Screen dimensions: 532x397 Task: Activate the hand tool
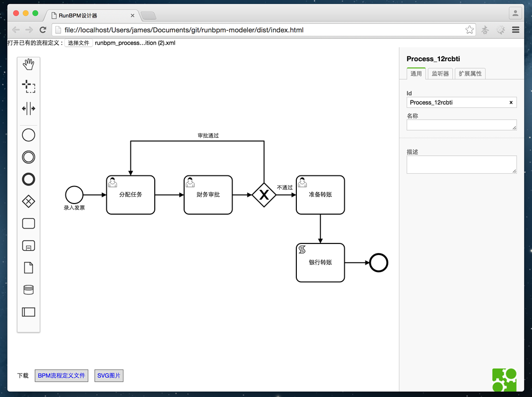(x=29, y=64)
